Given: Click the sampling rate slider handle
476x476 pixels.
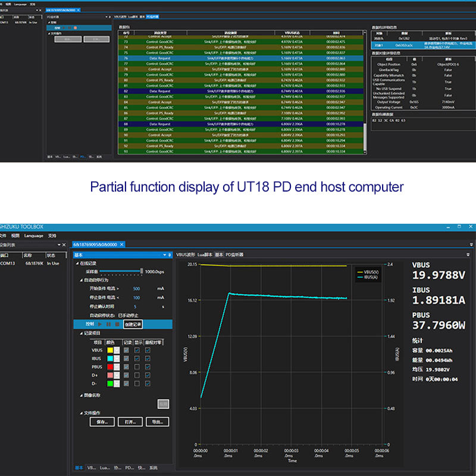Looking at the screenshot, I should [142, 271].
